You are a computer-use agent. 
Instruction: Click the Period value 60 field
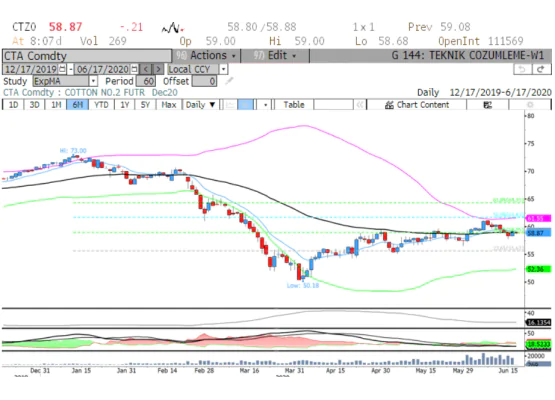(145, 81)
